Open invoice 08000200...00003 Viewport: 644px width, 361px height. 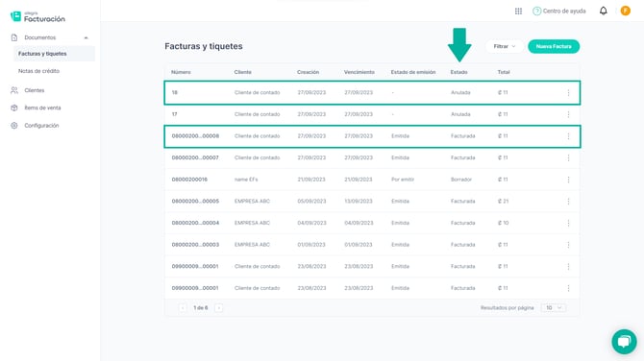click(195, 245)
